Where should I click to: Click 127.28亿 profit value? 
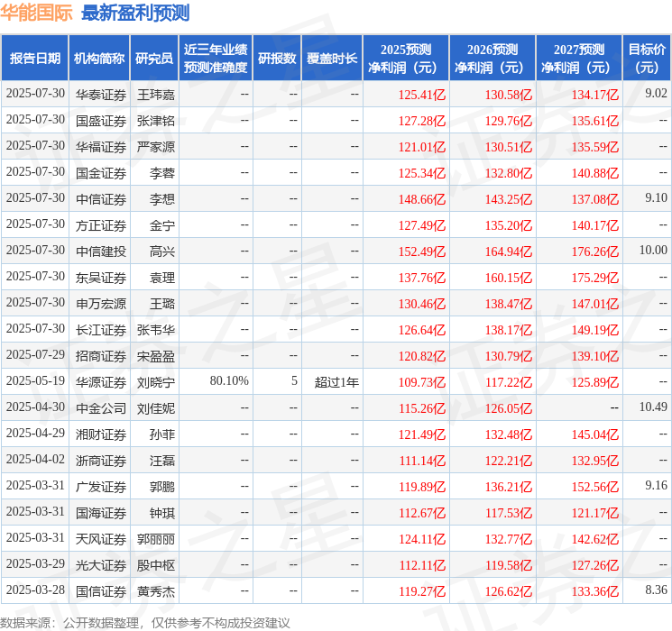422,121
